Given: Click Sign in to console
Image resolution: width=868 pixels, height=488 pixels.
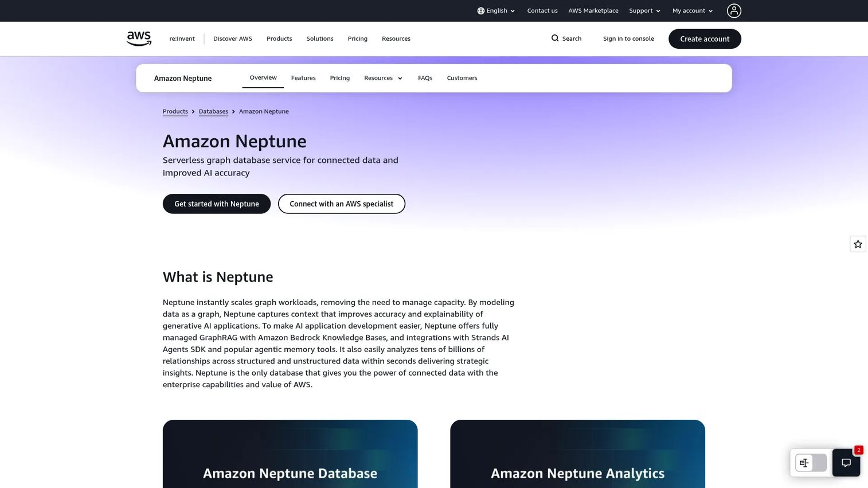Looking at the screenshot, I should [x=628, y=39].
